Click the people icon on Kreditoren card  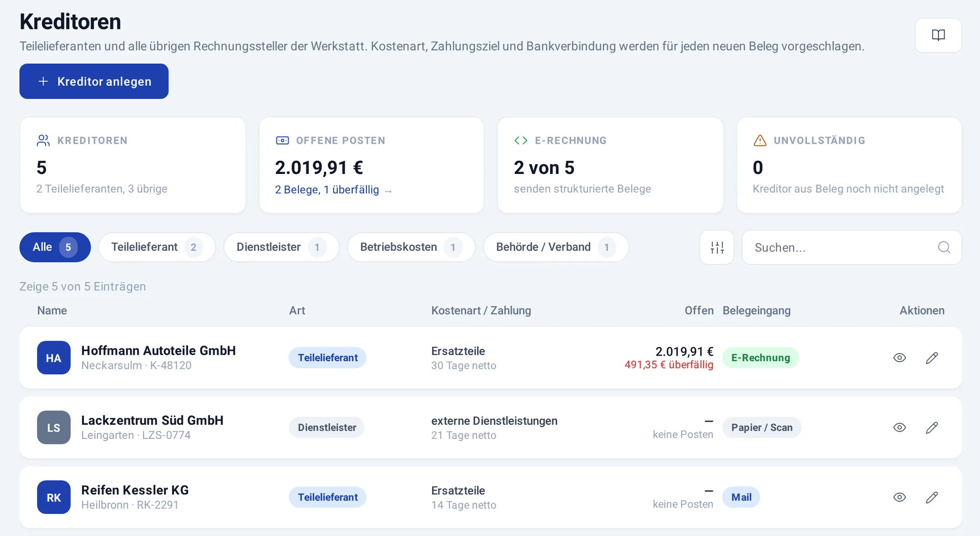[43, 141]
